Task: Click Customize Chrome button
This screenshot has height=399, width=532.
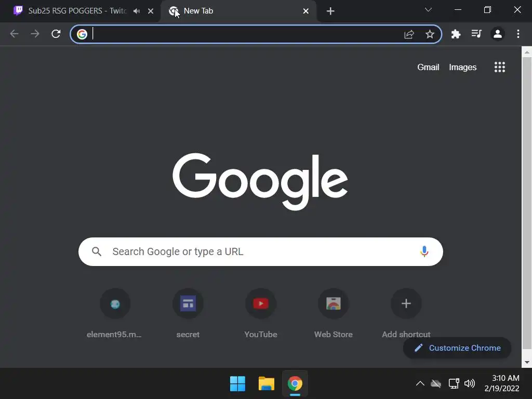Action: (457, 348)
